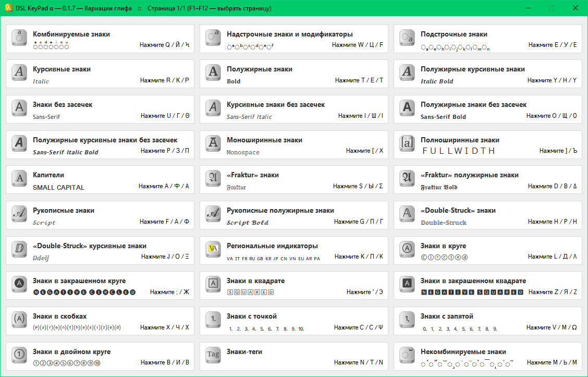Open the Полужирные знаки entry
The width and height of the screenshot is (588, 377).
293,74
